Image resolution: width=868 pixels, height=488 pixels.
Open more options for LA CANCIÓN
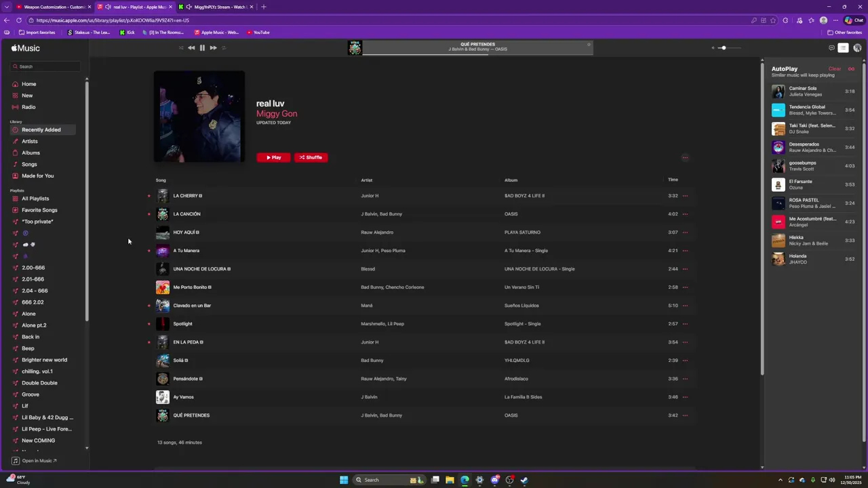[x=685, y=214]
